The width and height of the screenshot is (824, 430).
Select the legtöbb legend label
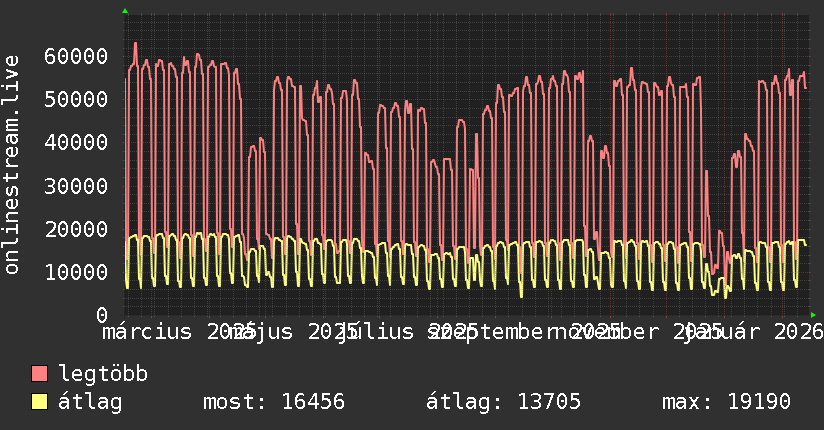click(103, 374)
